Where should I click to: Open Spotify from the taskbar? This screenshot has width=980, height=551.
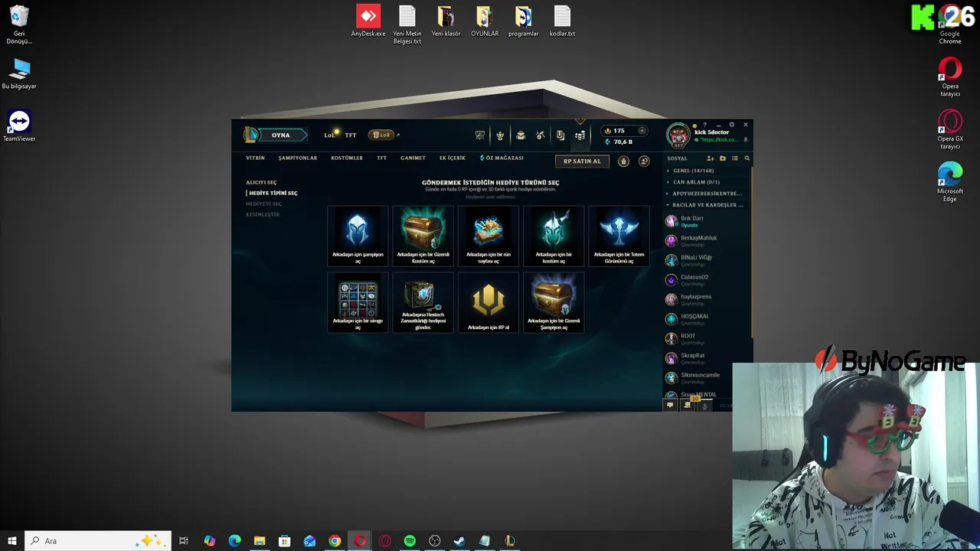point(410,541)
